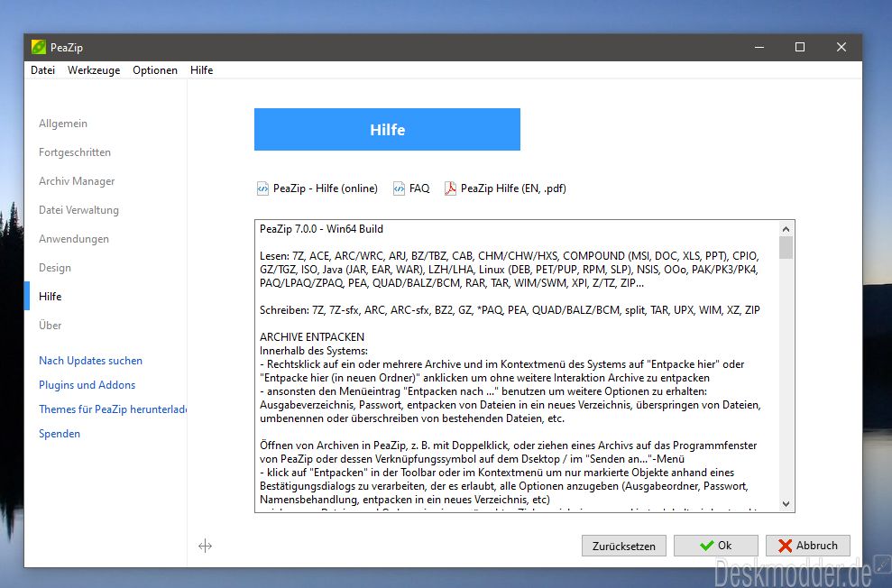Image resolution: width=892 pixels, height=588 pixels.
Task: Open the FAQ link
Action: (x=419, y=188)
